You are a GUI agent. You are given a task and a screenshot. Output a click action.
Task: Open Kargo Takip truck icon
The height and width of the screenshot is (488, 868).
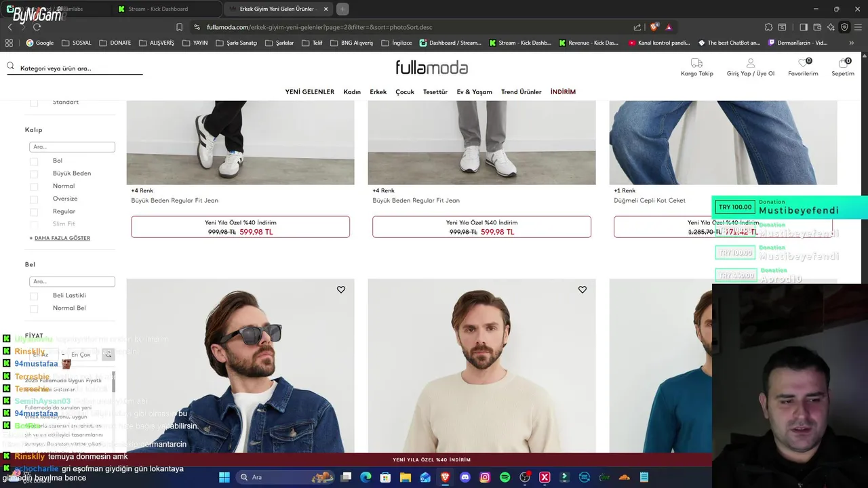pos(696,63)
